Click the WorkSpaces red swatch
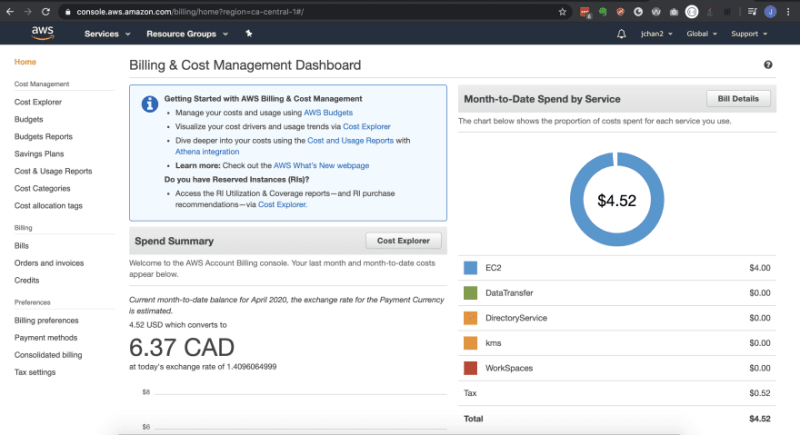The width and height of the screenshot is (800, 435). pos(470,368)
